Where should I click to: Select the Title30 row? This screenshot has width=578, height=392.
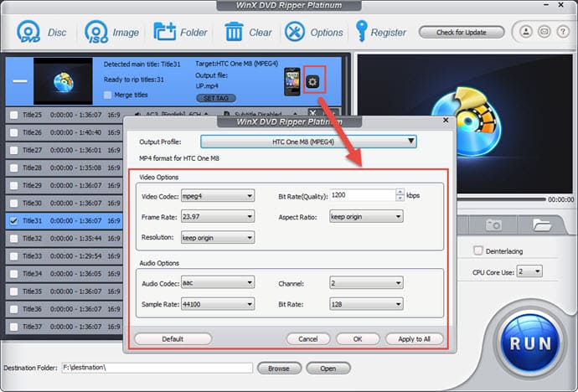point(65,203)
